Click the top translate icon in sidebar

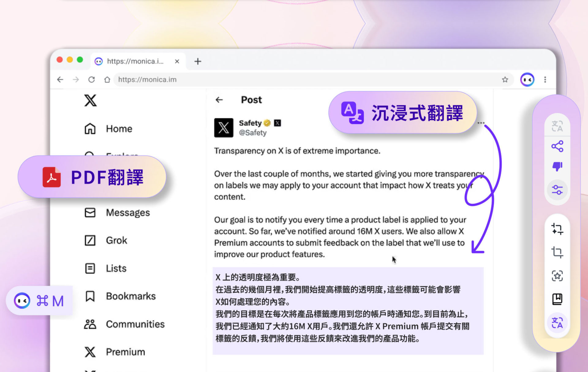557,126
